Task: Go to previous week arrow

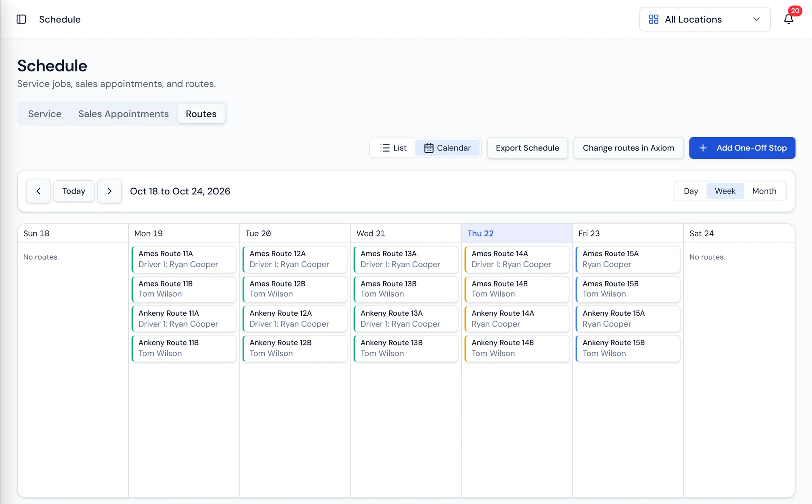Action: pyautogui.click(x=39, y=191)
